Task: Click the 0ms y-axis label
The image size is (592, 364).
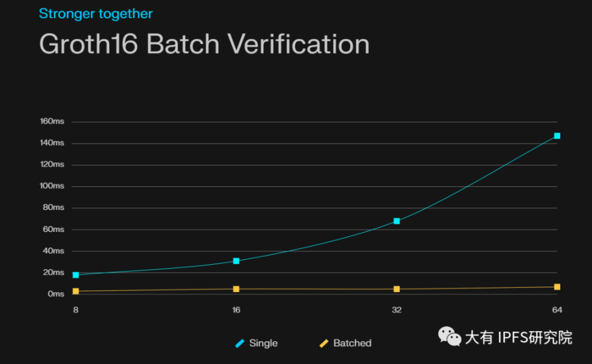Action: [56, 294]
